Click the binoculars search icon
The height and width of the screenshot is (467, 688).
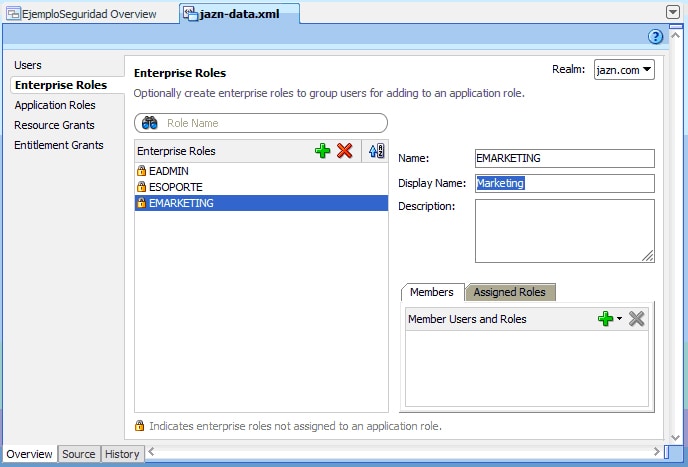(x=150, y=123)
